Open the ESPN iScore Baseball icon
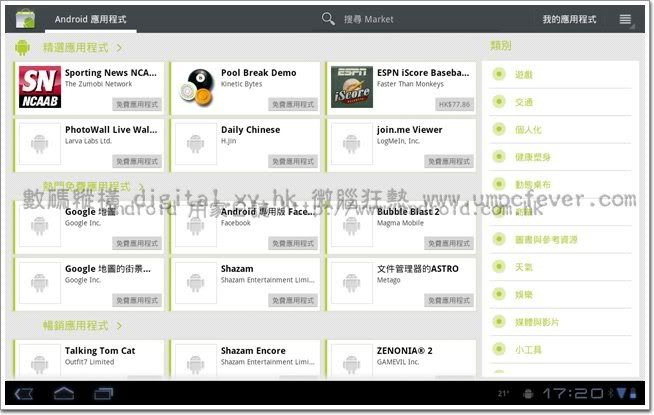The height and width of the screenshot is (415, 654). click(351, 88)
